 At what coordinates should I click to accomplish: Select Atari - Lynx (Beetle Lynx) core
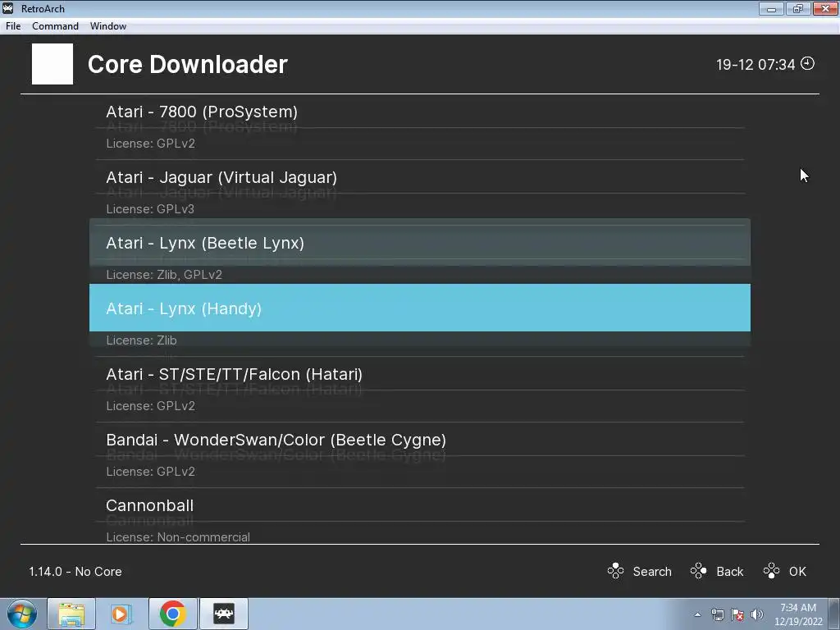coord(420,243)
